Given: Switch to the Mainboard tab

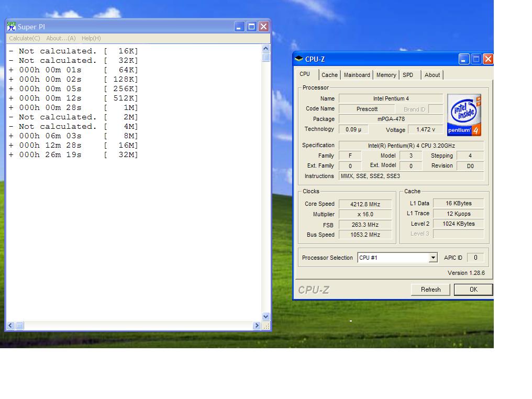Looking at the screenshot, I should 357,75.
